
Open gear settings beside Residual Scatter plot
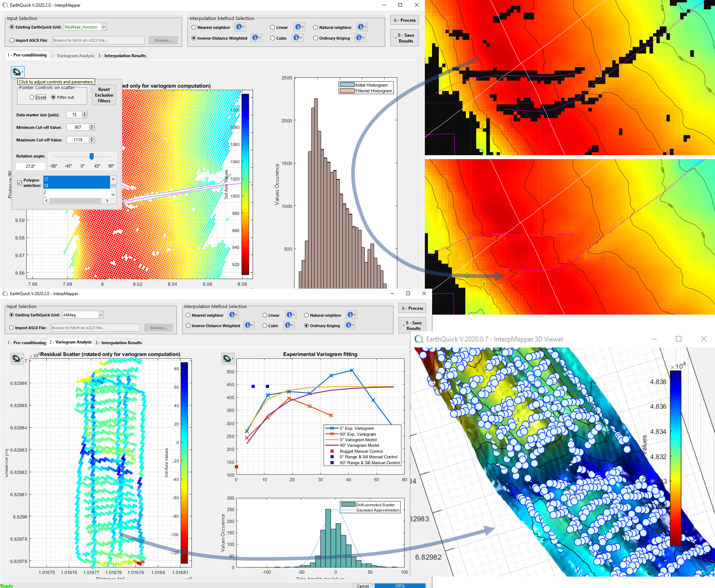click(17, 358)
